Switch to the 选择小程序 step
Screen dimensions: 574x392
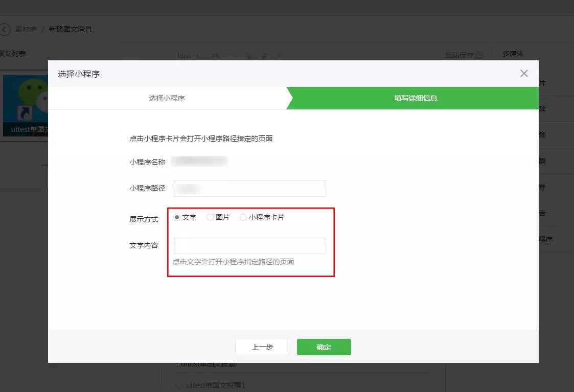click(167, 98)
